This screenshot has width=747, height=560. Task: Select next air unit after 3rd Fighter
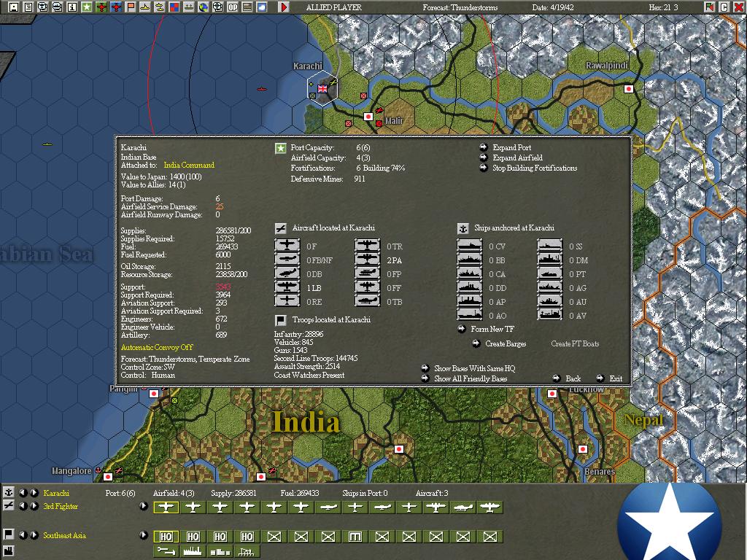point(34,506)
